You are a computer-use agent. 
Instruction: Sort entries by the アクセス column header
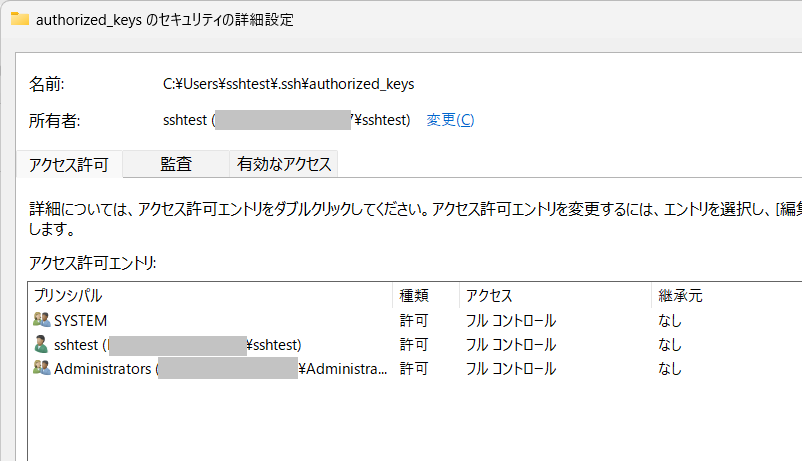(x=489, y=296)
